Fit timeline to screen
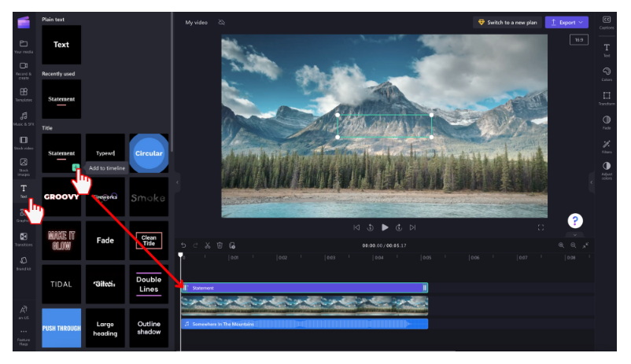This screenshot has width=631, height=364. 585,245
